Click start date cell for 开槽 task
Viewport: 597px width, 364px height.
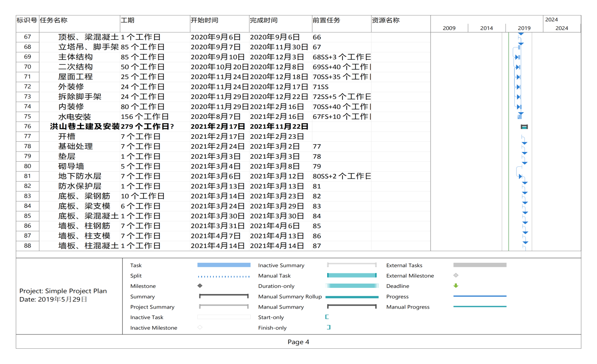(x=218, y=136)
